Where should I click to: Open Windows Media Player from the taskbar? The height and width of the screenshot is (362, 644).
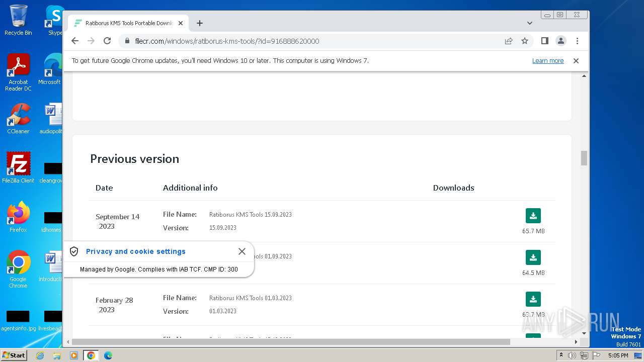[x=74, y=355]
